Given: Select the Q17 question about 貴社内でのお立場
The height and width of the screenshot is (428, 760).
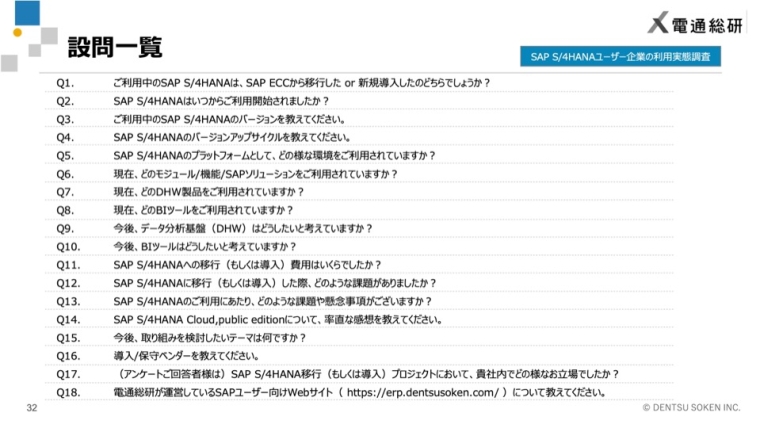Looking at the screenshot, I should (x=368, y=374).
